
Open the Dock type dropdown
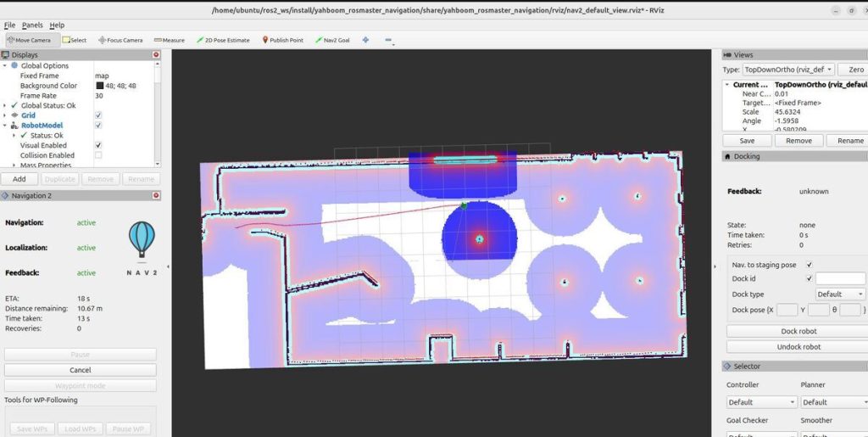(839, 294)
